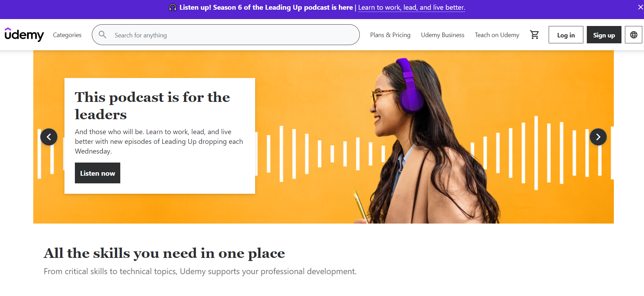
Task: Select Teach on Udemy link
Action: [x=497, y=35]
